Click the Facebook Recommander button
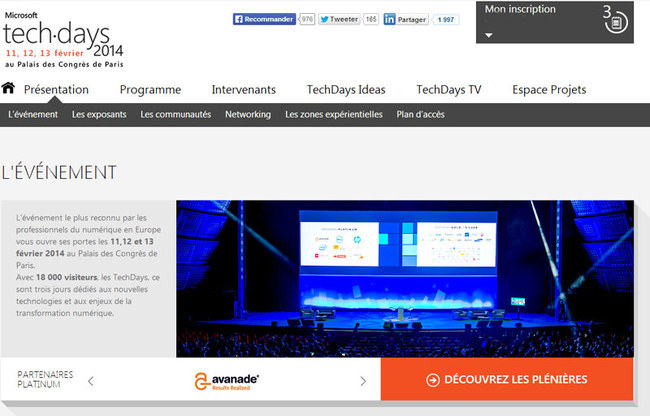Screen dimensions: 650x416 tap(264, 19)
